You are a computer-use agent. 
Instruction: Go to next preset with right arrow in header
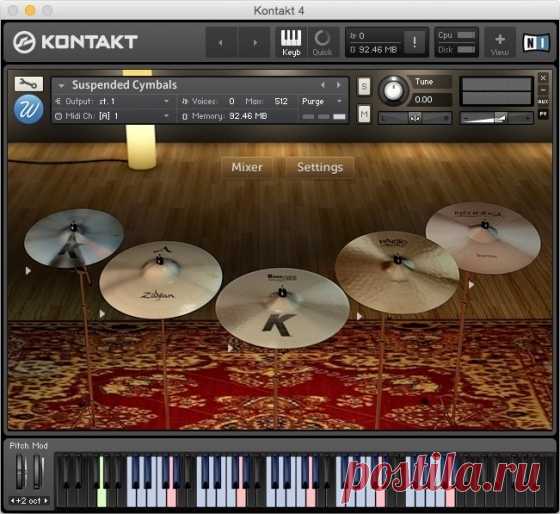(x=255, y=43)
